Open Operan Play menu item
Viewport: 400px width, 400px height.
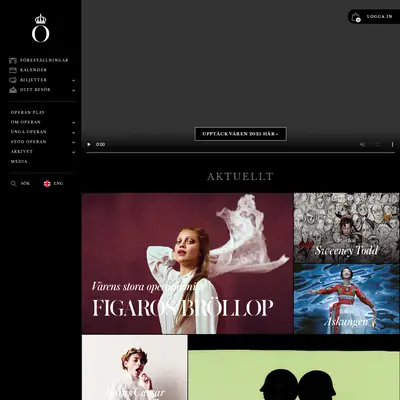[x=28, y=112]
